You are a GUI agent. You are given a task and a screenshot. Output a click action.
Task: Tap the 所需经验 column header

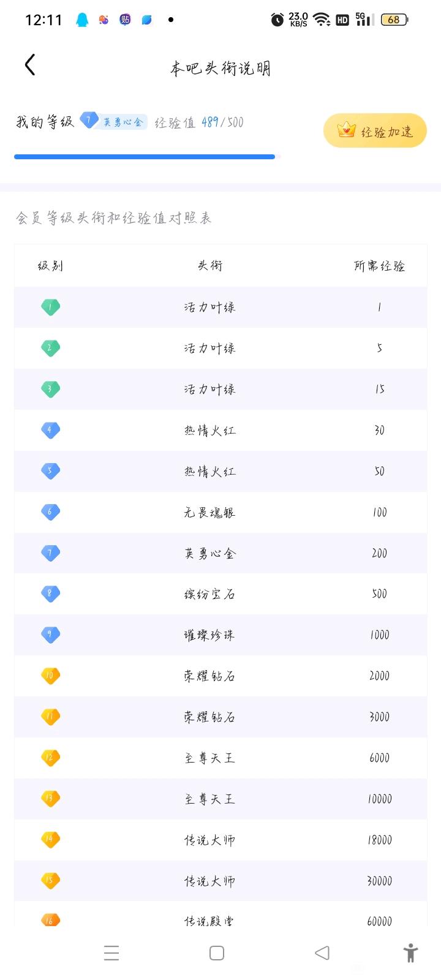(379, 266)
